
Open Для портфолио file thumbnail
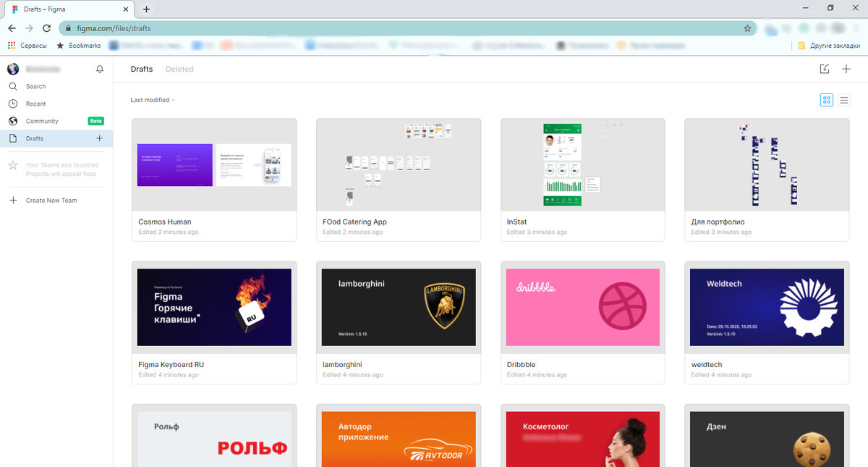767,165
